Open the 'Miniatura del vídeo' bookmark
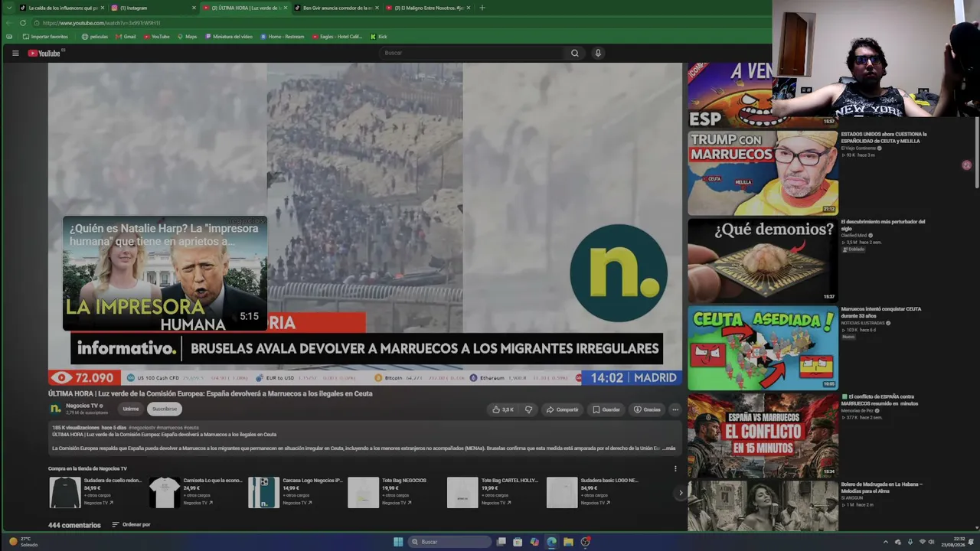This screenshot has width=980, height=551. 229,37
